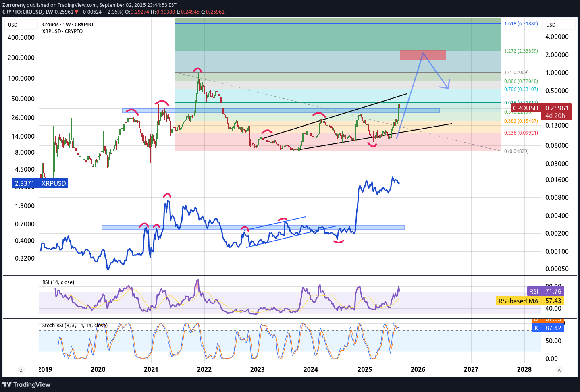Click 0.7000 on the left price scale

point(25,224)
